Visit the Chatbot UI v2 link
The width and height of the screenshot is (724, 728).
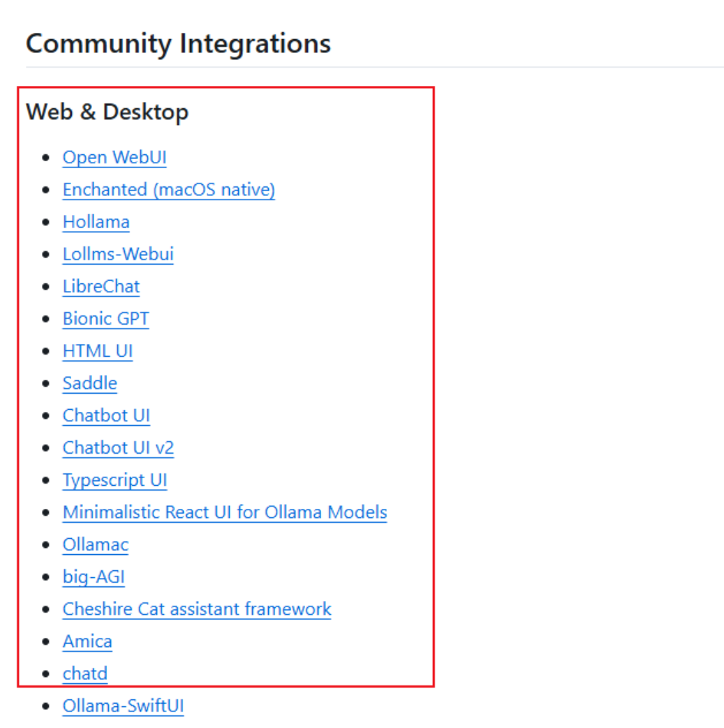[118, 447]
